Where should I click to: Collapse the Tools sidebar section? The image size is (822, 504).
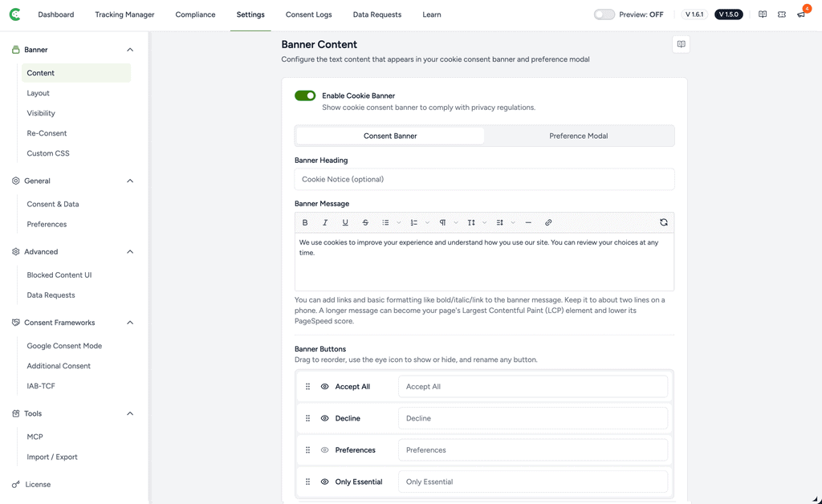coord(130,414)
